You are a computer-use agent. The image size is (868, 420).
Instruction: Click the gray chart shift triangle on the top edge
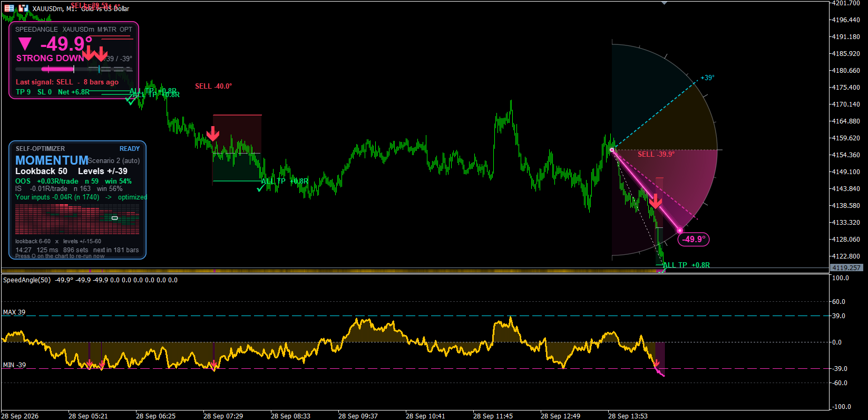665,3
